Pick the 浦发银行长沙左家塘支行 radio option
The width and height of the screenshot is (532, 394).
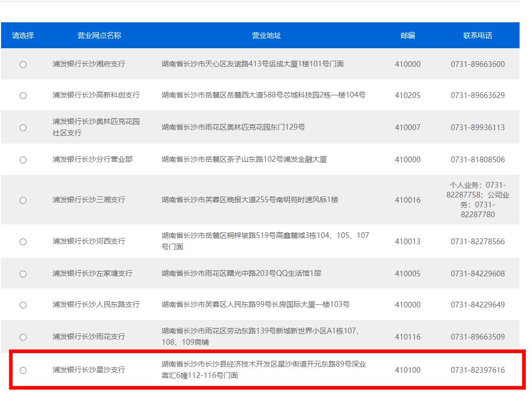coord(23,274)
